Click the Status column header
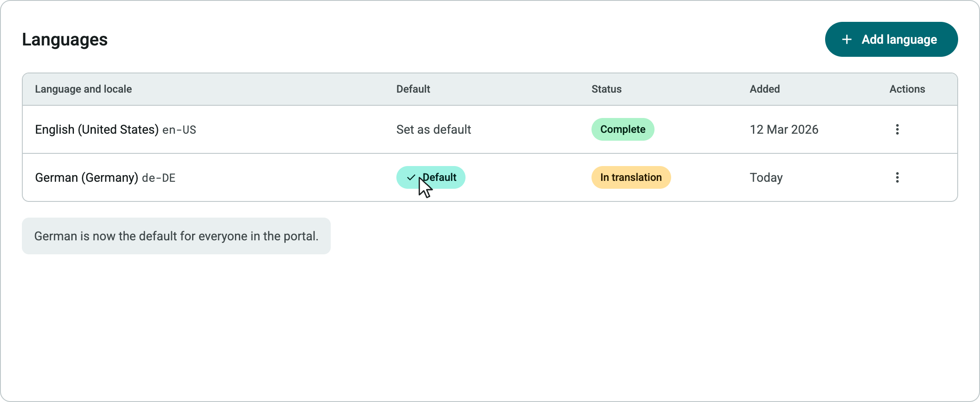Screen dimensions: 980x402 (x=606, y=89)
